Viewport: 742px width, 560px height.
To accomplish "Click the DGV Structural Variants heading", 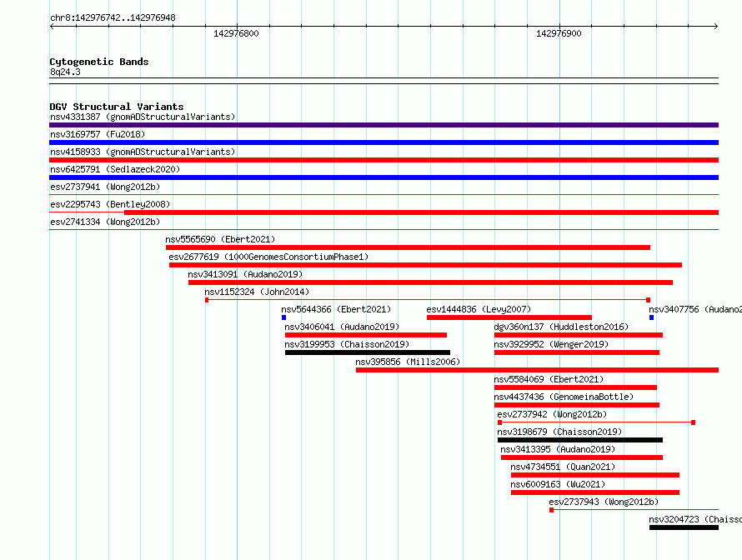I will tap(117, 107).
